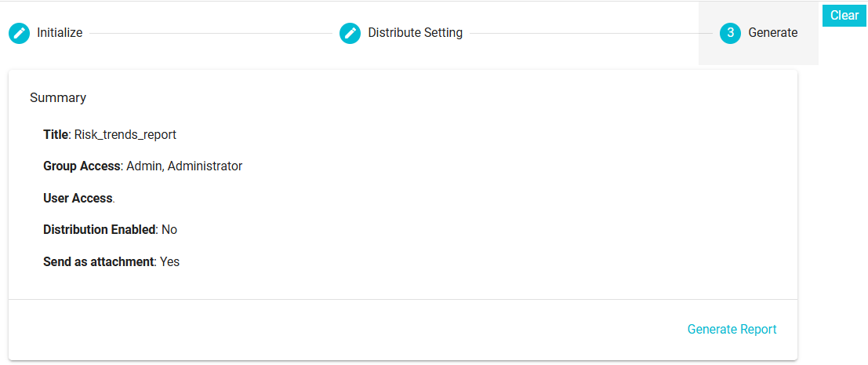Go back to the Initialize step label
The width and height of the screenshot is (868, 365).
coord(60,33)
